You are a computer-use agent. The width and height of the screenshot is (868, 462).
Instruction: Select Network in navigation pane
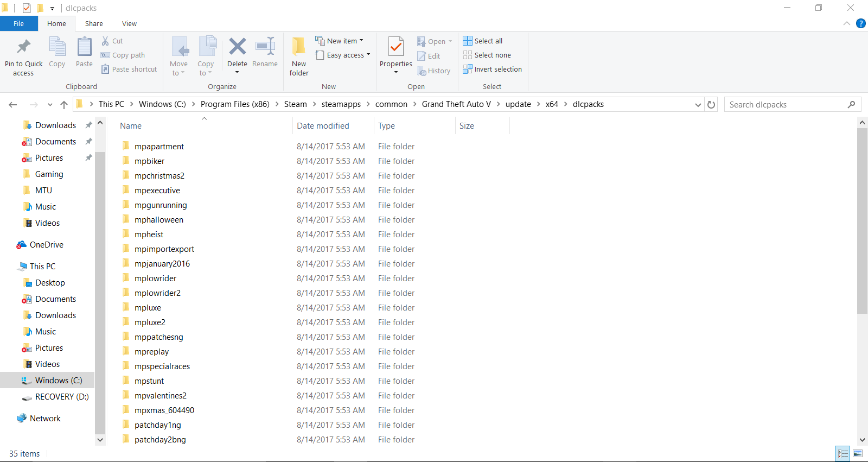pos(45,418)
